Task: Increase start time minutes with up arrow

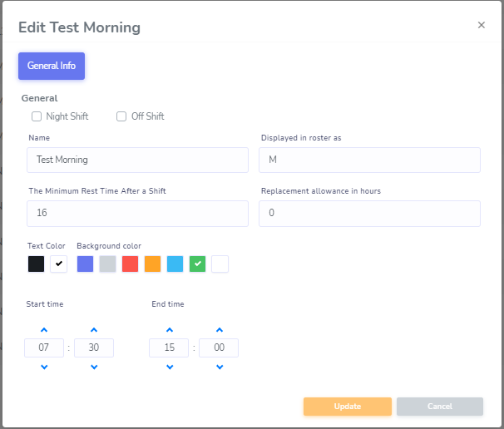Action: click(94, 330)
